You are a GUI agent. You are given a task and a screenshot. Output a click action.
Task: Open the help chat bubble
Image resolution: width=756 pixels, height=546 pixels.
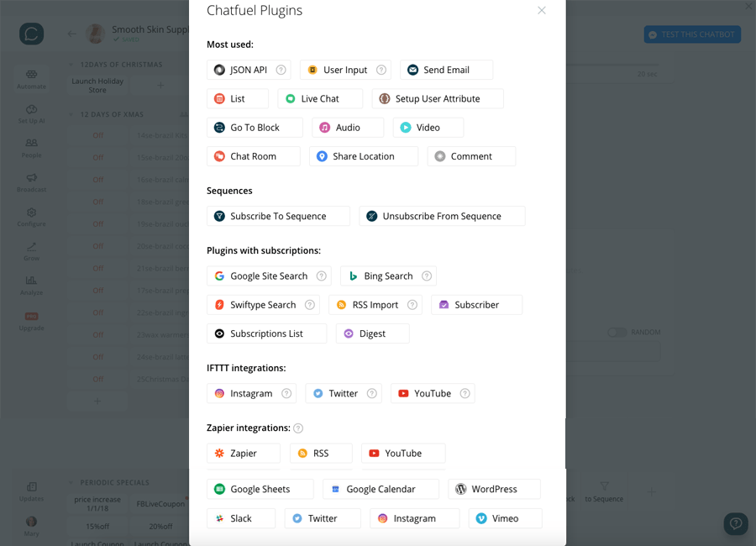pyautogui.click(x=736, y=523)
